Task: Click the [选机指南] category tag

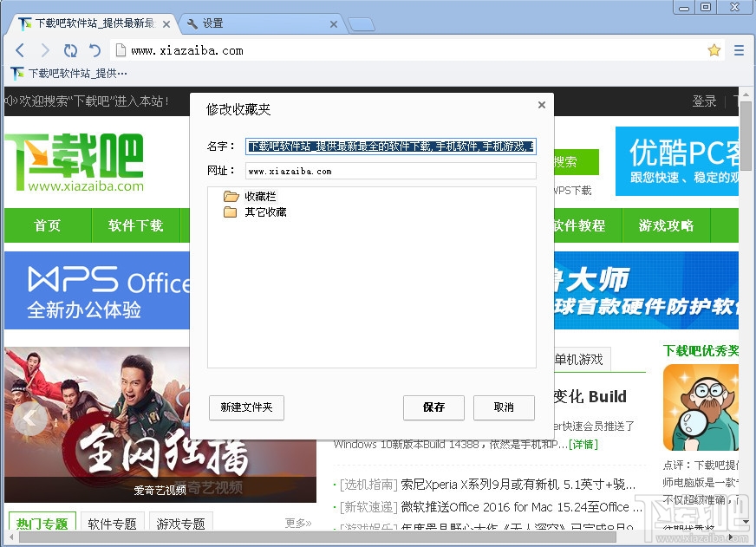Action: click(x=368, y=485)
